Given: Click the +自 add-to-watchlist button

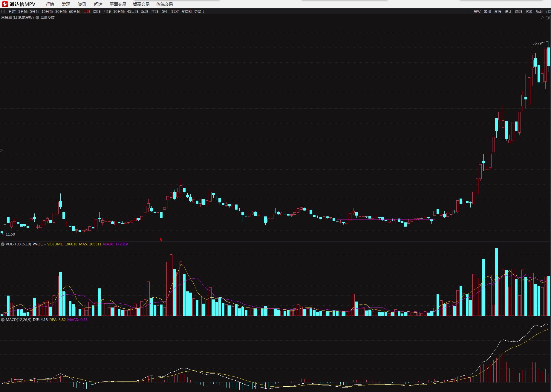Looking at the screenshot, I should pos(548,12).
